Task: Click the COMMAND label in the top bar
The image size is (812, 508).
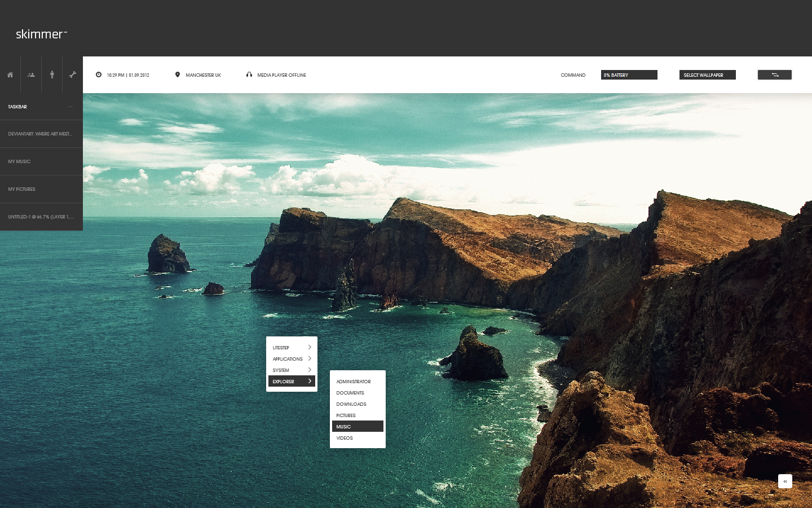Action: 573,75
